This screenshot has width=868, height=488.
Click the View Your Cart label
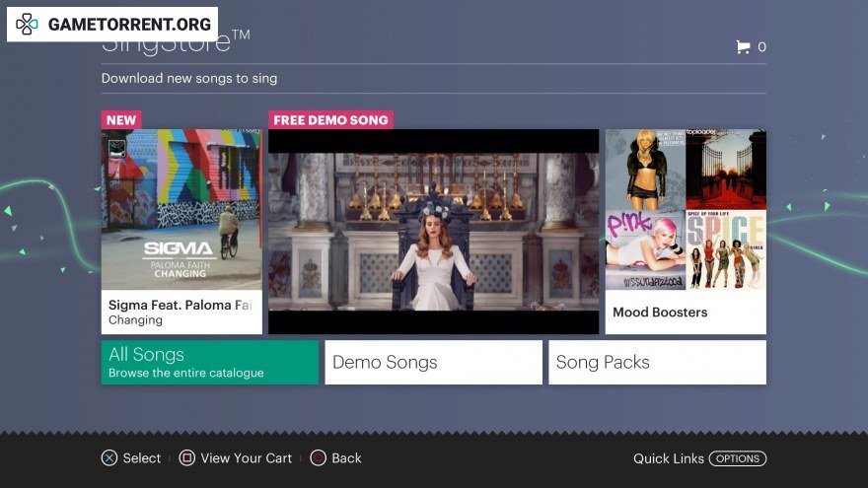(246, 458)
